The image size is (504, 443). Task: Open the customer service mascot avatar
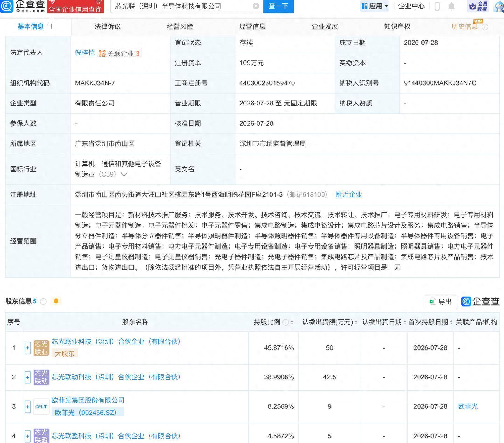499,6
